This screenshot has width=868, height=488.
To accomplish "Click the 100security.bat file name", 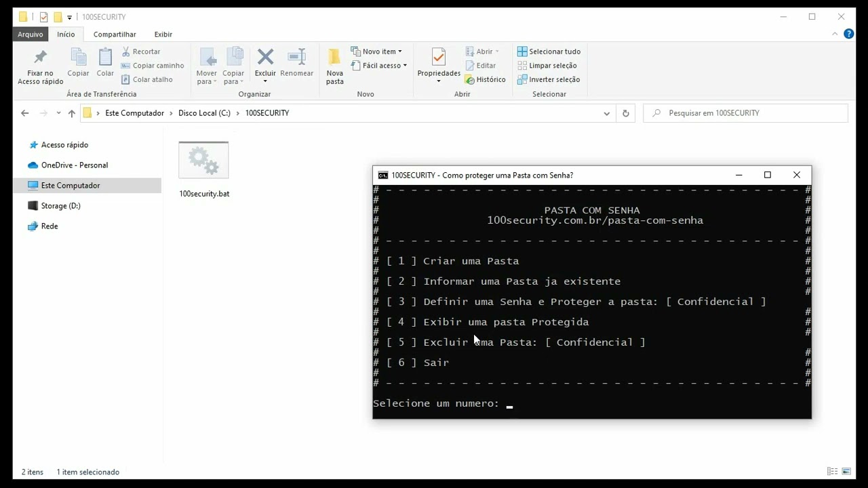I will pyautogui.click(x=204, y=194).
